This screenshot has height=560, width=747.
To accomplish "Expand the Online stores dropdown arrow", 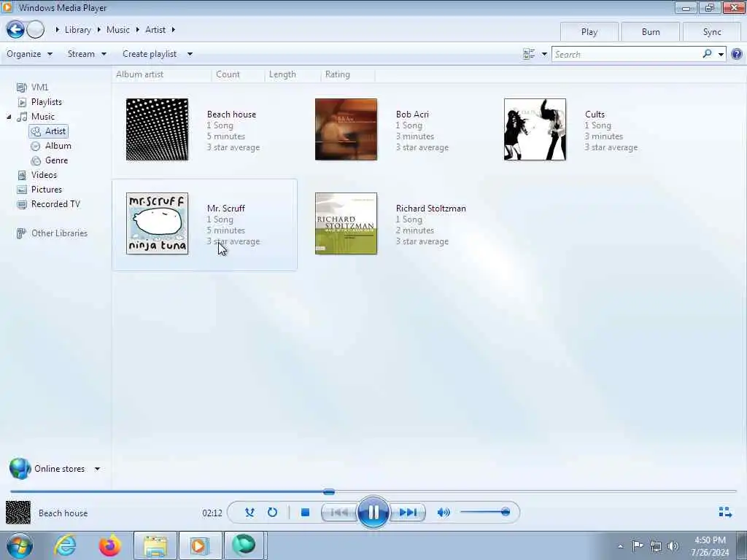I will pyautogui.click(x=97, y=469).
